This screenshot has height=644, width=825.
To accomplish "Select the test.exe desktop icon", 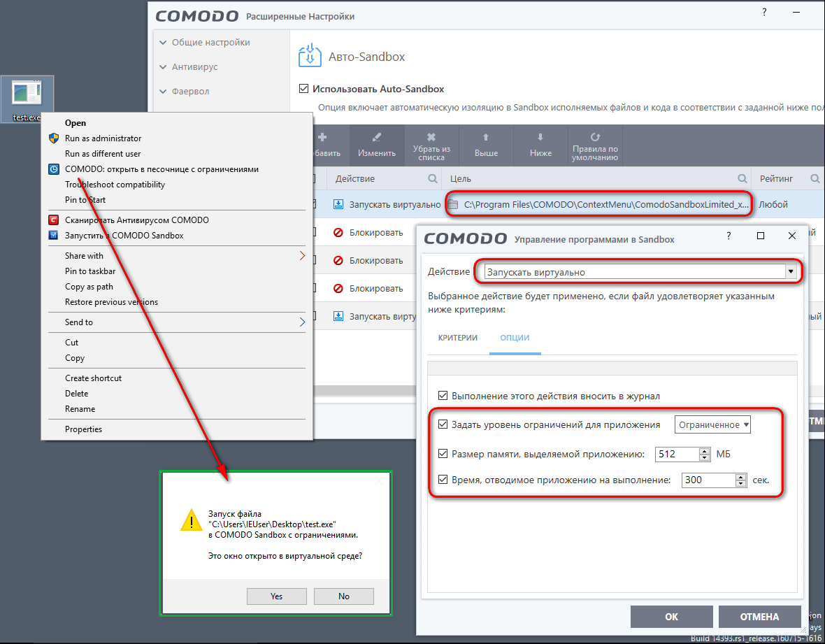I will click(x=27, y=99).
